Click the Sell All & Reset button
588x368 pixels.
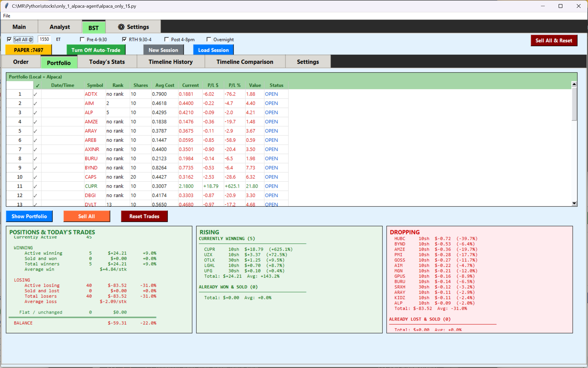pyautogui.click(x=554, y=40)
